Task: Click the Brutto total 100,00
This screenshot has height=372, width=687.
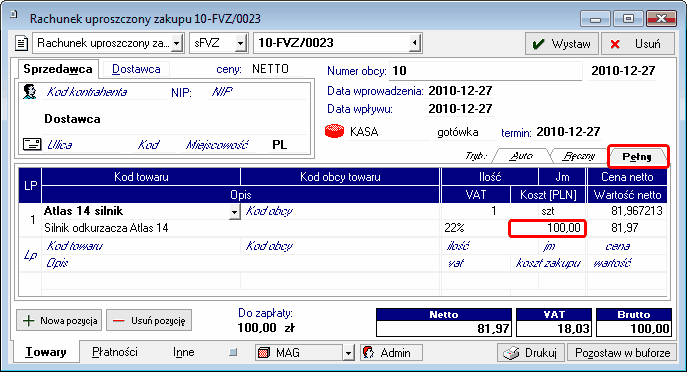Action: coord(634,329)
